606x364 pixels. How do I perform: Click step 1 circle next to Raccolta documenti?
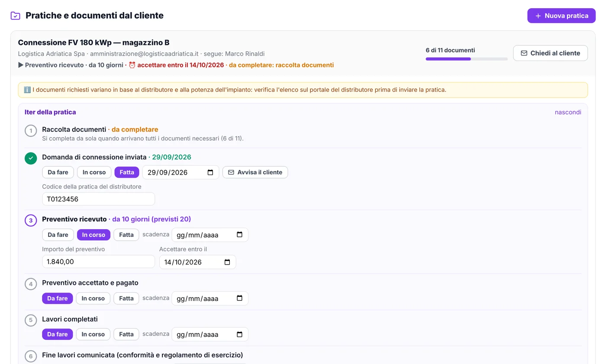point(31,131)
